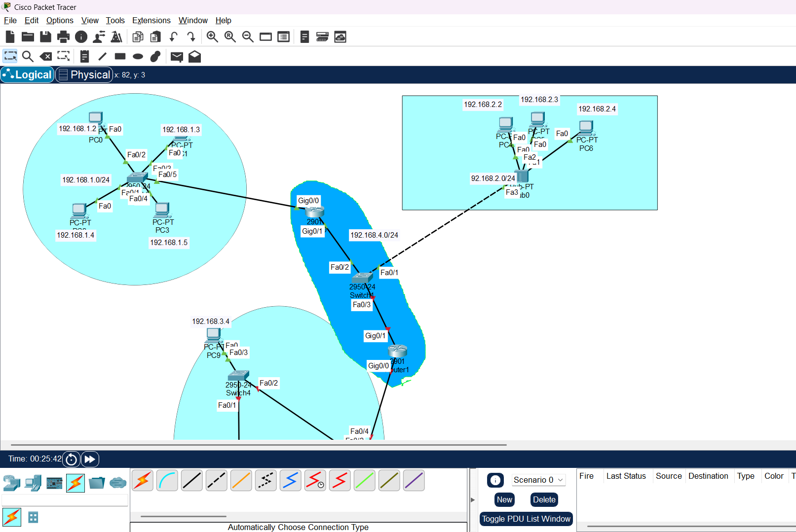The image size is (796, 532).
Task: Select the Draw Line tool
Action: 102,56
